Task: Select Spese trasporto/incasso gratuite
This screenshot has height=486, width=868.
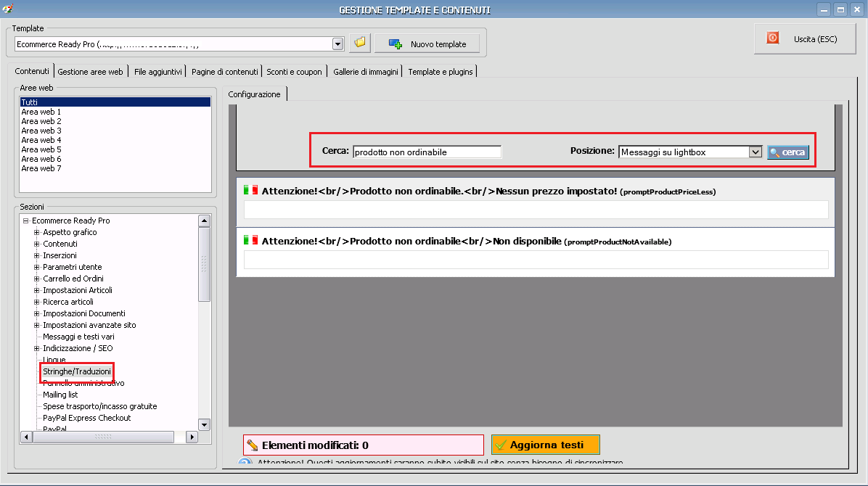Action: [x=99, y=406]
